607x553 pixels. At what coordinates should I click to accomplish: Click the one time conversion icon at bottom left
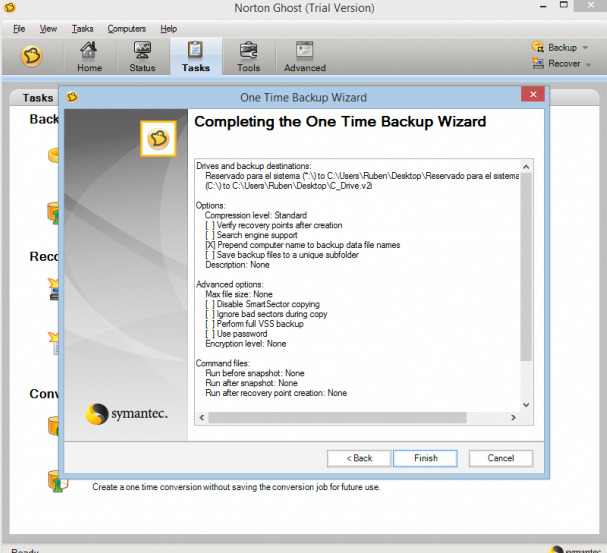(57, 481)
